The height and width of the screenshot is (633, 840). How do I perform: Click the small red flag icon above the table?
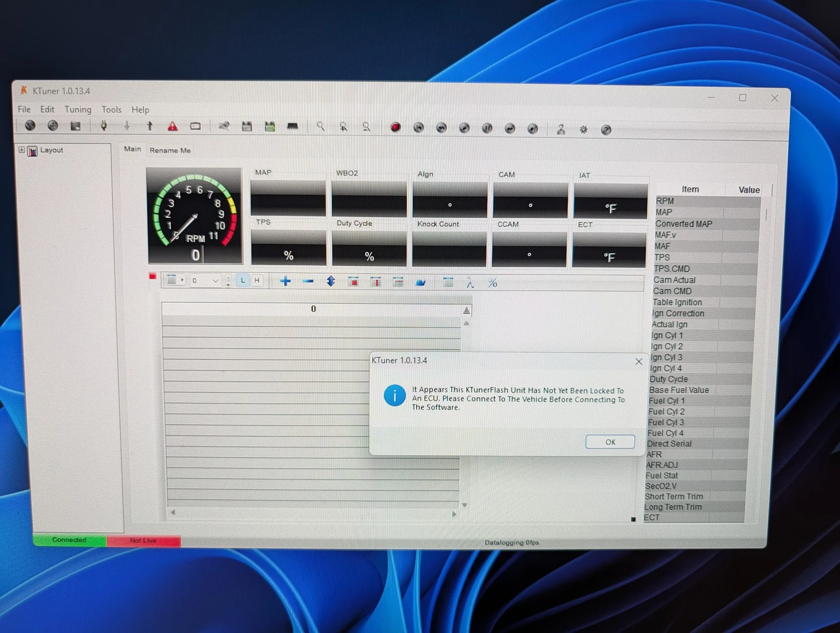coord(153,276)
